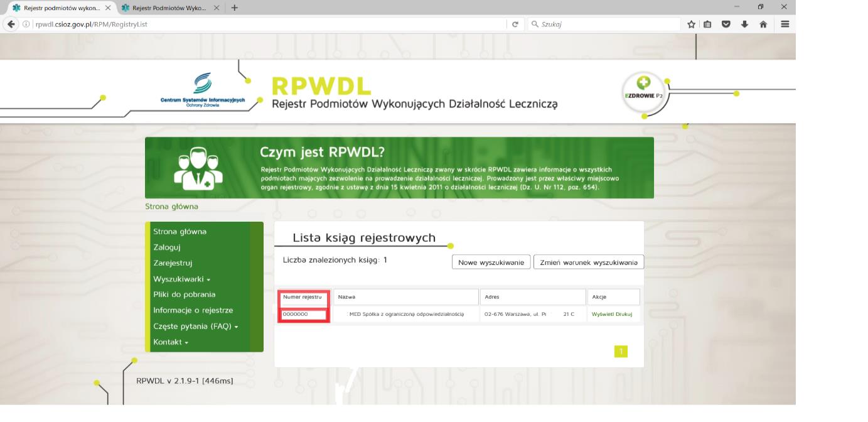Select Zaloguj in side menu
The height and width of the screenshot is (422, 868).
[167, 247]
